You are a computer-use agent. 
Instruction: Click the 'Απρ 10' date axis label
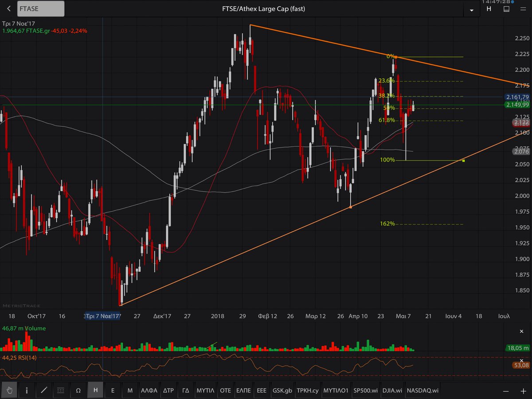[358, 316]
